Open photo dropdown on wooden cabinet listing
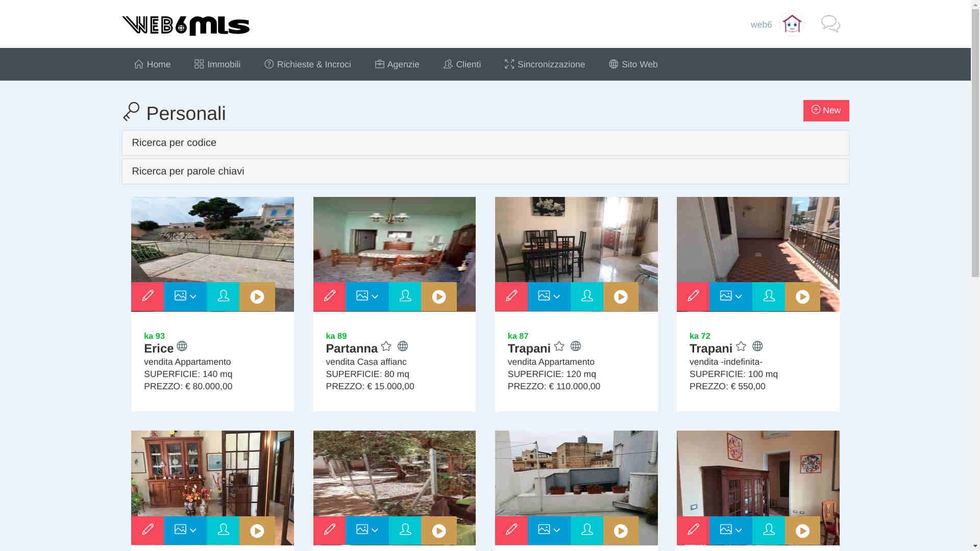 (x=185, y=530)
